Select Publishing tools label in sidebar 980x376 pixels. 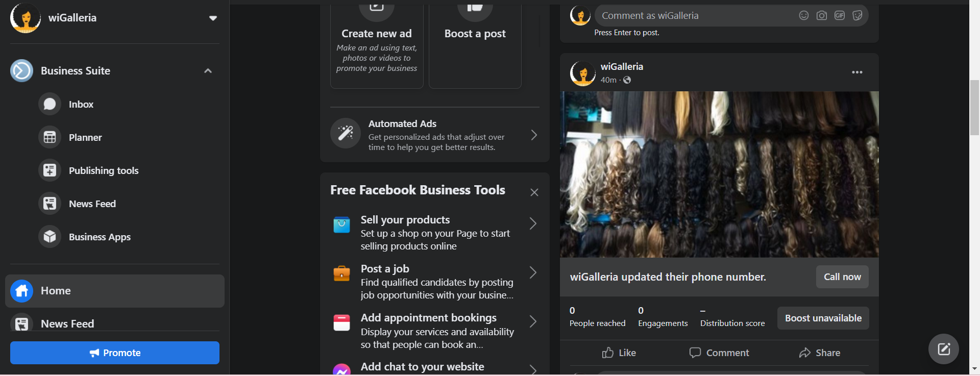(x=104, y=170)
